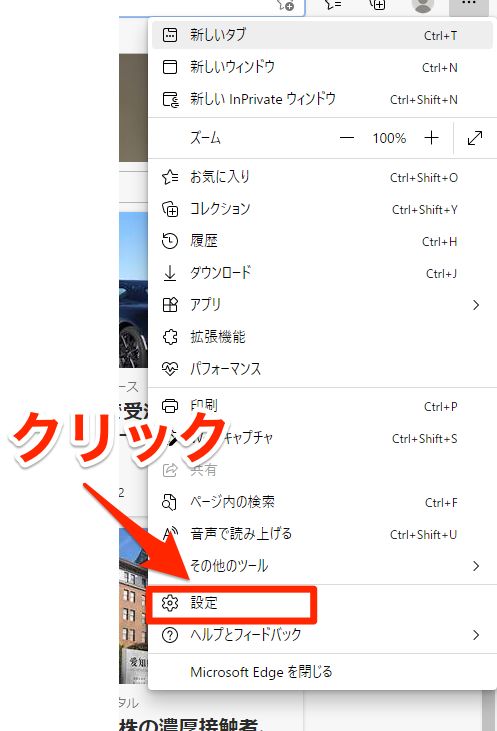Enter full screen via expand arrows icon
The image size is (497, 731).
[475, 138]
